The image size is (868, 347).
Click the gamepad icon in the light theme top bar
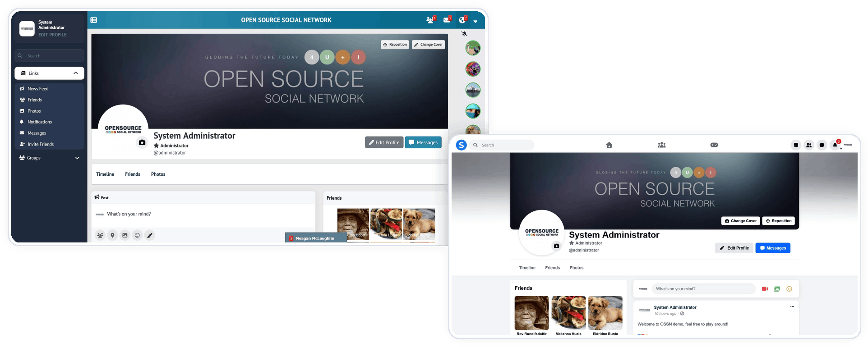pyautogui.click(x=714, y=145)
